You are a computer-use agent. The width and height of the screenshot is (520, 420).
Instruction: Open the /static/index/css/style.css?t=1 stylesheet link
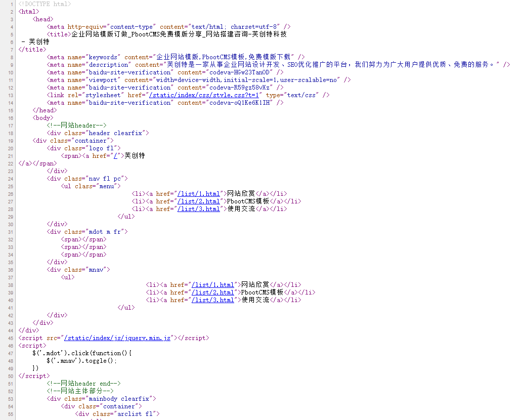click(x=204, y=95)
